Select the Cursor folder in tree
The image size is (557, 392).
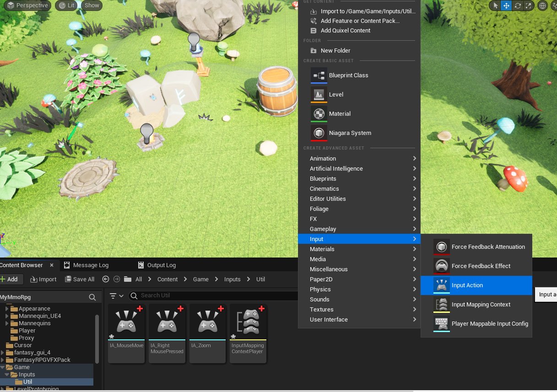click(23, 345)
